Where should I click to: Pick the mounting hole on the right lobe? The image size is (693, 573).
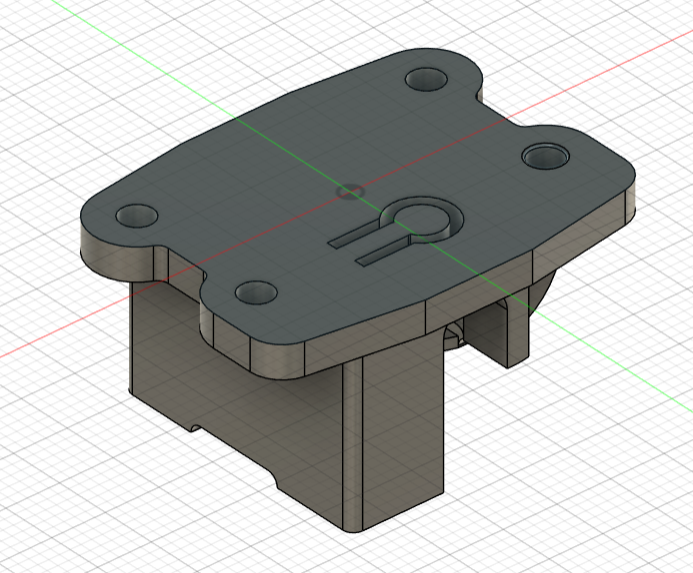coord(545,156)
